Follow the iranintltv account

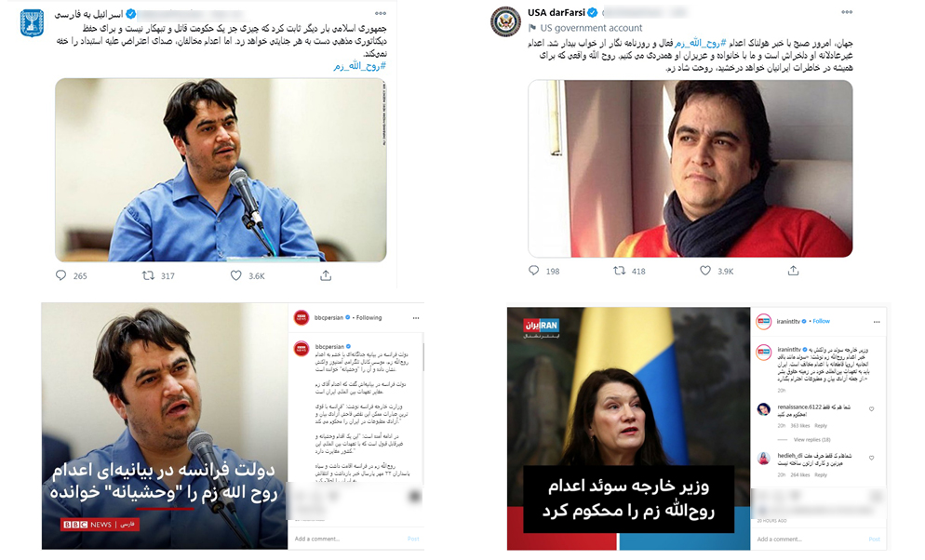[x=821, y=321]
